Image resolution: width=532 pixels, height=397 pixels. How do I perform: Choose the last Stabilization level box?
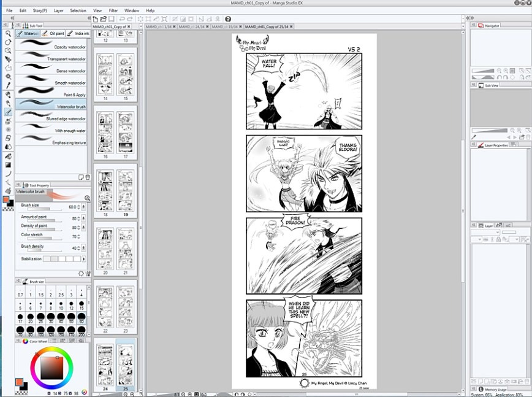(x=77, y=259)
